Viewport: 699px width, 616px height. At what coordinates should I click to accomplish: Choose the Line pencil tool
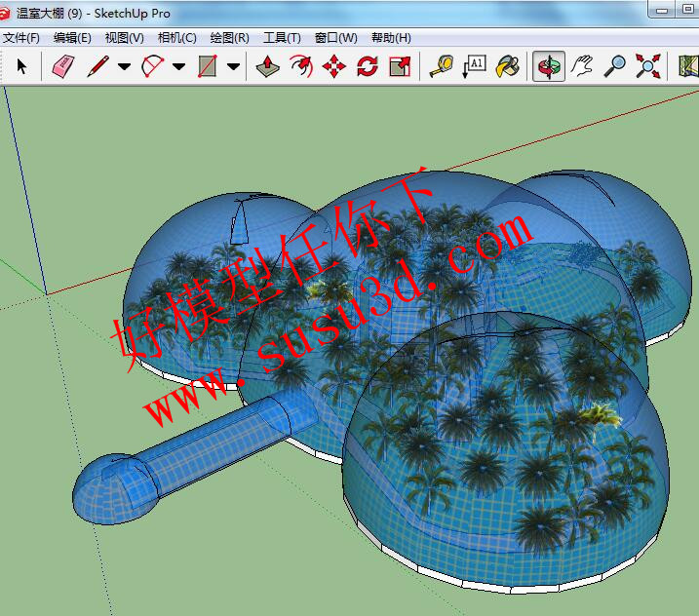[x=98, y=66]
